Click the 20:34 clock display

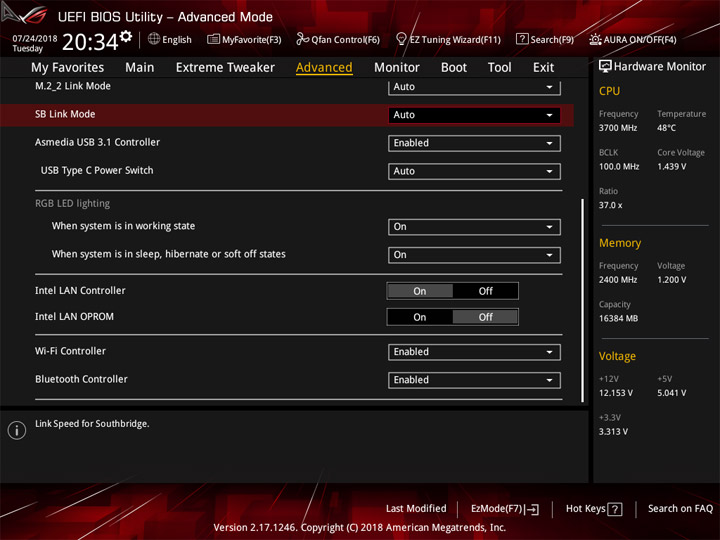tap(90, 42)
